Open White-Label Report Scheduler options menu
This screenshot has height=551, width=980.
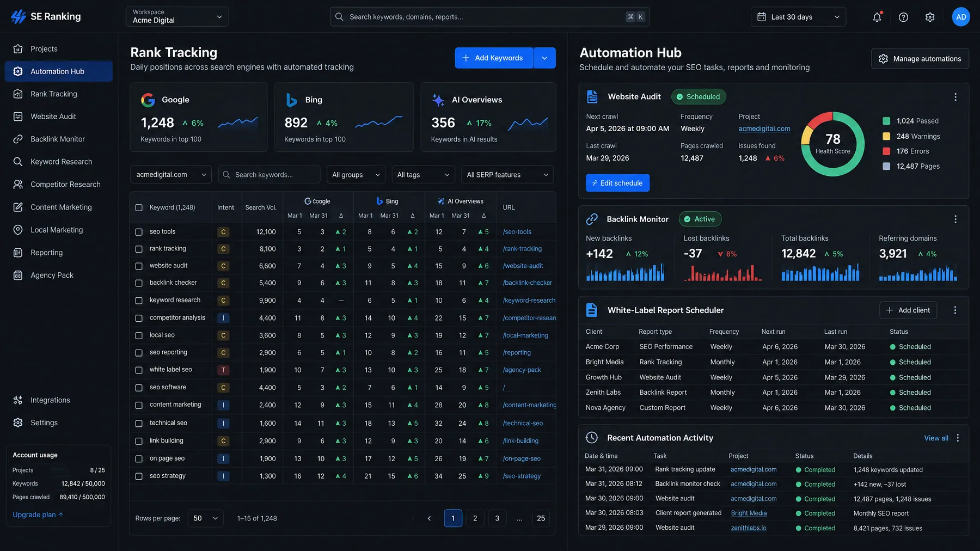tap(955, 310)
